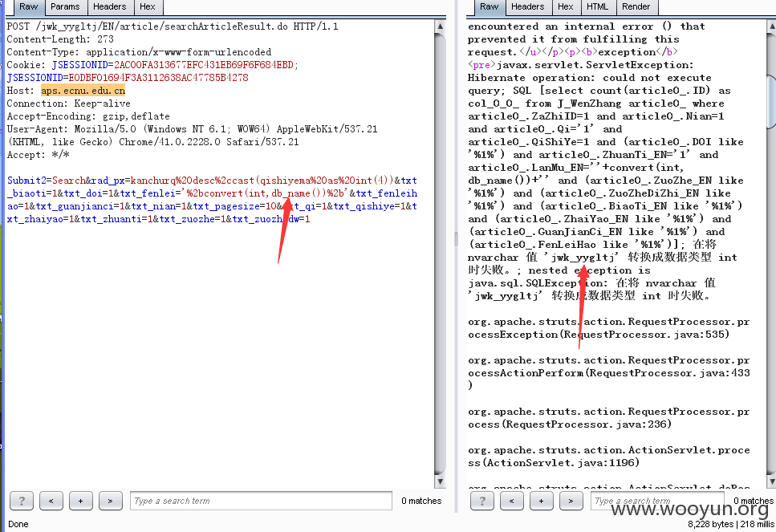Viewport: 776px width, 532px height.
Task: Click the first JSESSIONID cookie value
Action: point(203,65)
